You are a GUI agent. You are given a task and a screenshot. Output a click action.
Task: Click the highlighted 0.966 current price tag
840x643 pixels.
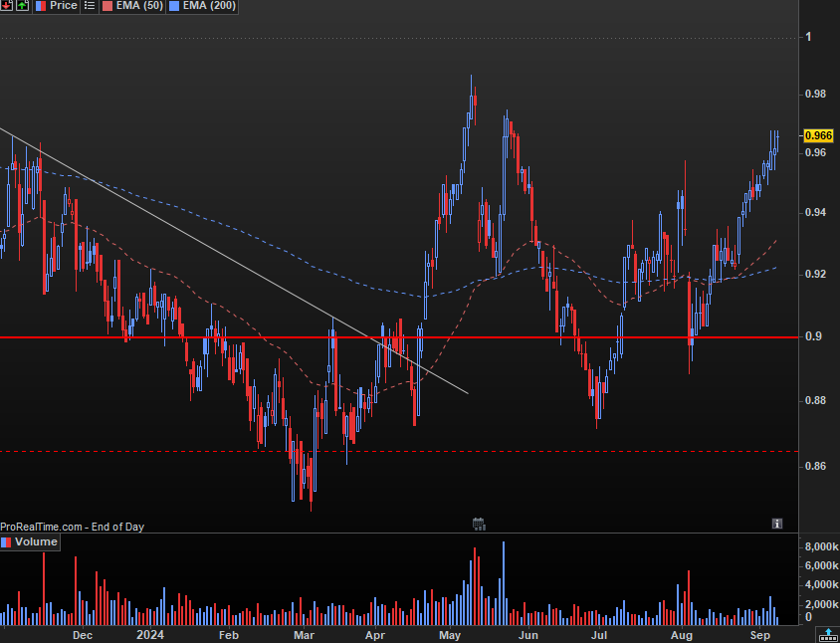[x=819, y=135]
